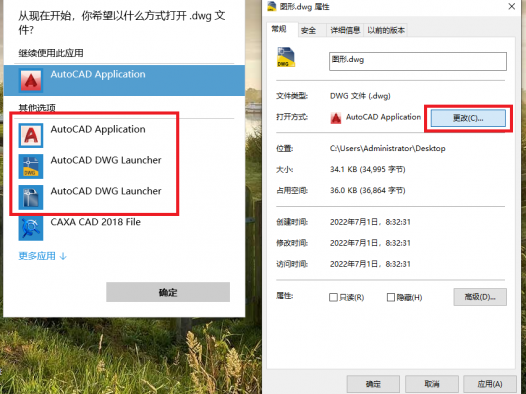526x394 pixels.
Task: Click the 图形.dwg filename field
Action: tap(418, 61)
